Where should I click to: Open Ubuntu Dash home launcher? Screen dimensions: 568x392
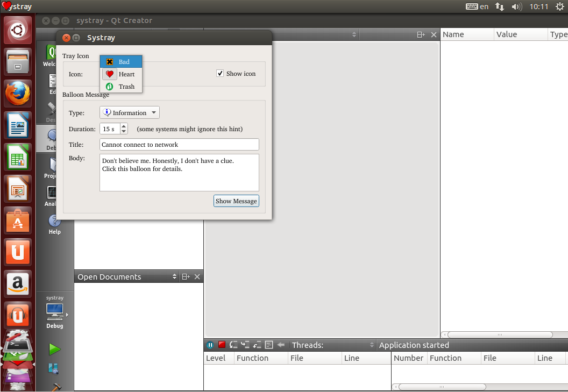click(x=18, y=30)
